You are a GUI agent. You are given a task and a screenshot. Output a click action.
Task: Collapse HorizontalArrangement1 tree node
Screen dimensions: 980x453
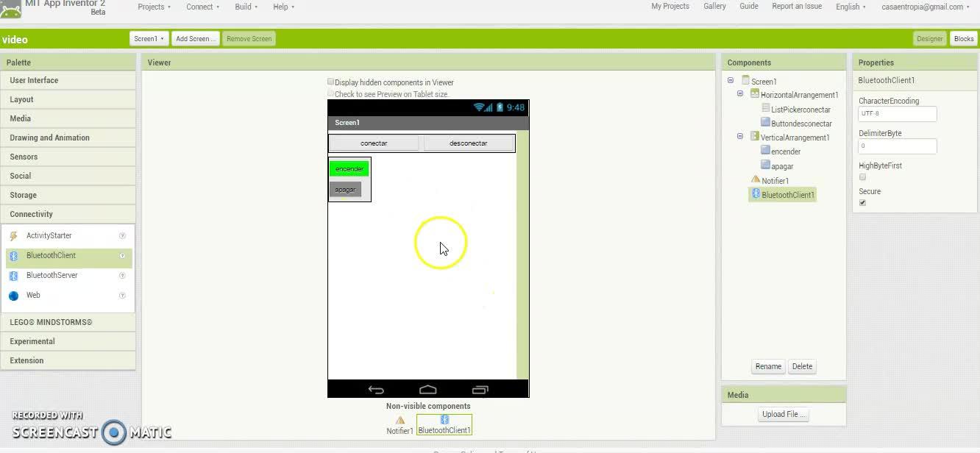pyautogui.click(x=740, y=94)
